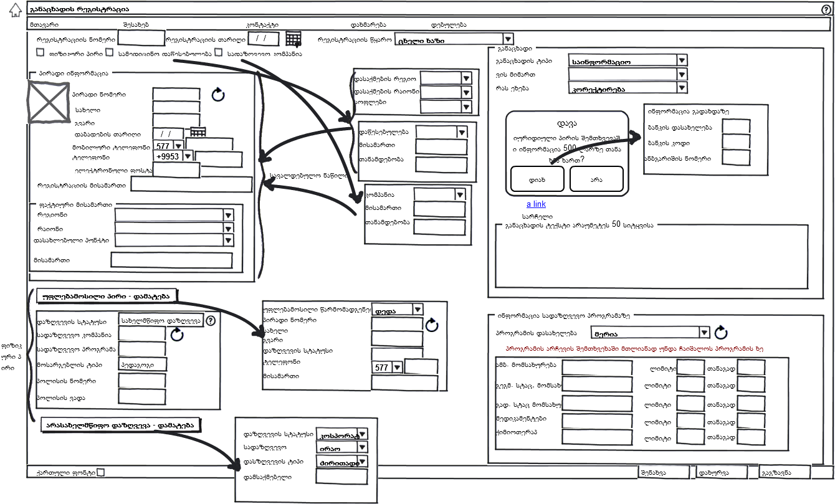Open the განაცხადის ტიპი dropdown
The image size is (835, 504).
(x=682, y=60)
